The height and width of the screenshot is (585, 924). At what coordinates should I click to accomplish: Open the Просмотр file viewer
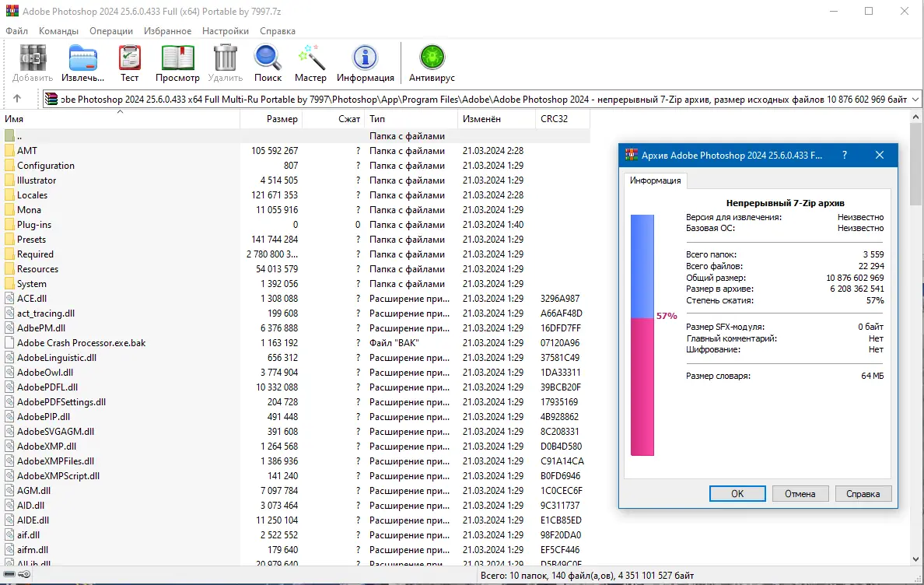177,62
